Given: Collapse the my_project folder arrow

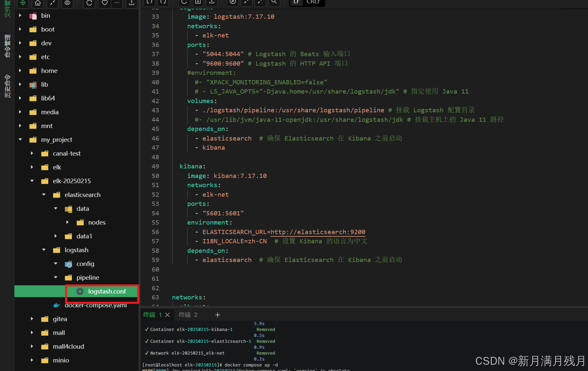Looking at the screenshot, I should (20, 140).
